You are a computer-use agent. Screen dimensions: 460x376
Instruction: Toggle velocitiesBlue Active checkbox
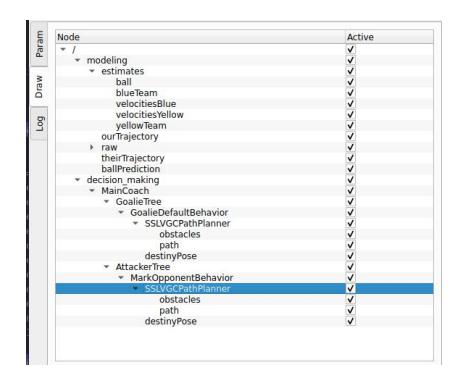(351, 104)
